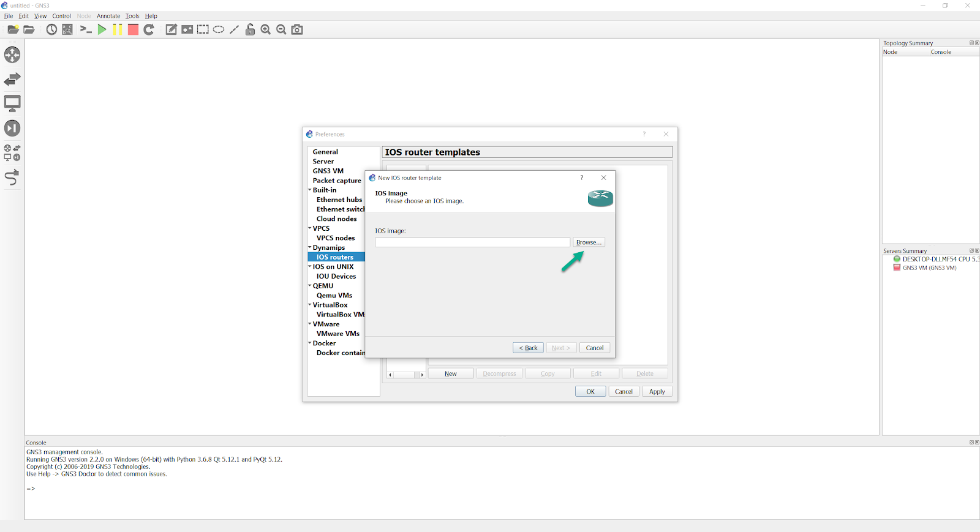This screenshot has height=532, width=980.
Task: Click the Add a link cable icon
Action: click(x=12, y=178)
